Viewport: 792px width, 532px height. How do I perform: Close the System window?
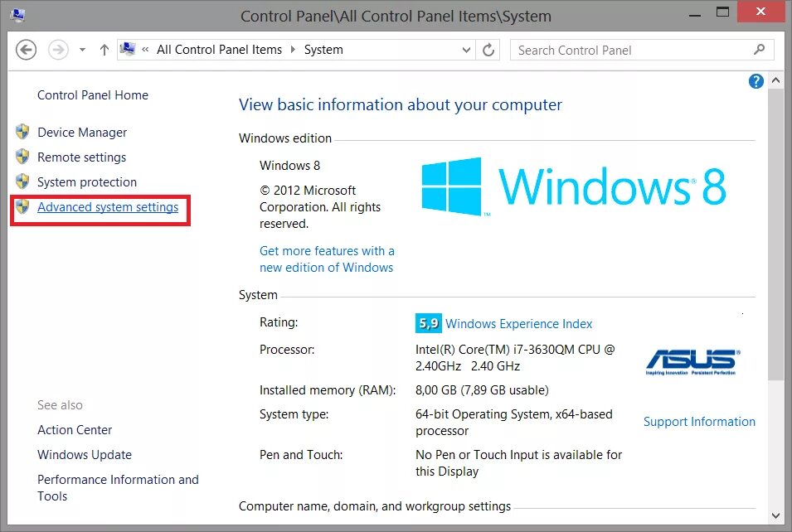(x=760, y=11)
